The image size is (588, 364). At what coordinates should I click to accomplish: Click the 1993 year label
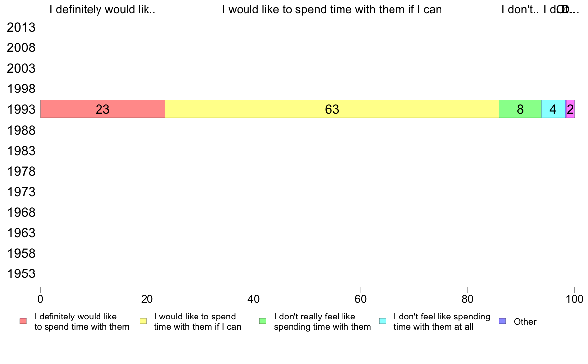click(21, 109)
